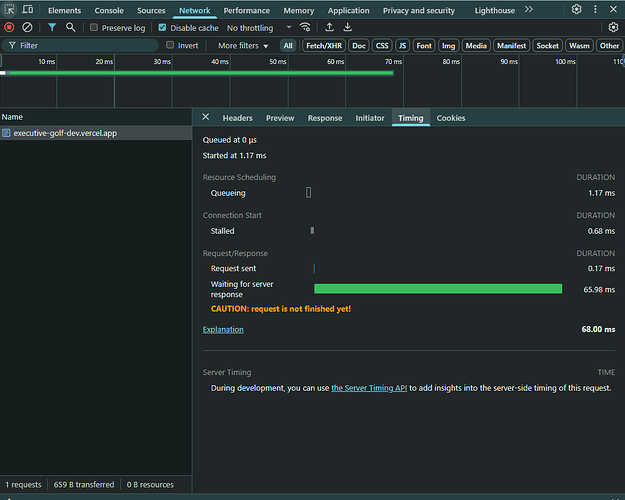Switch to the Elements panel
The height and width of the screenshot is (500, 625).
point(64,10)
